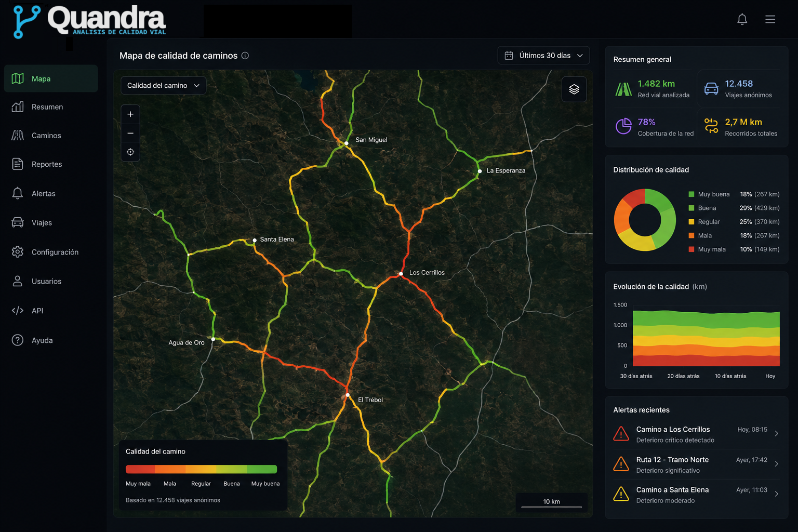The image size is (798, 532).
Task: Click the route icon for Recorridos totales
Action: pos(711,126)
